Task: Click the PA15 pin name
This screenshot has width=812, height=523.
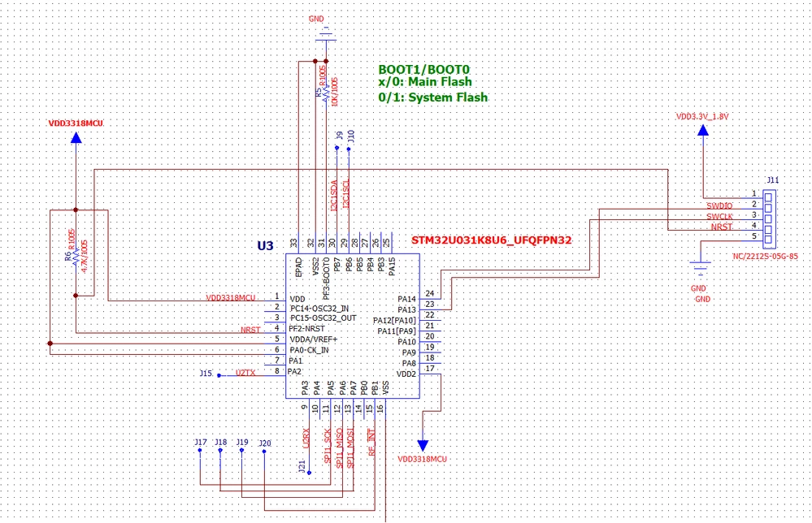Action: click(392, 266)
